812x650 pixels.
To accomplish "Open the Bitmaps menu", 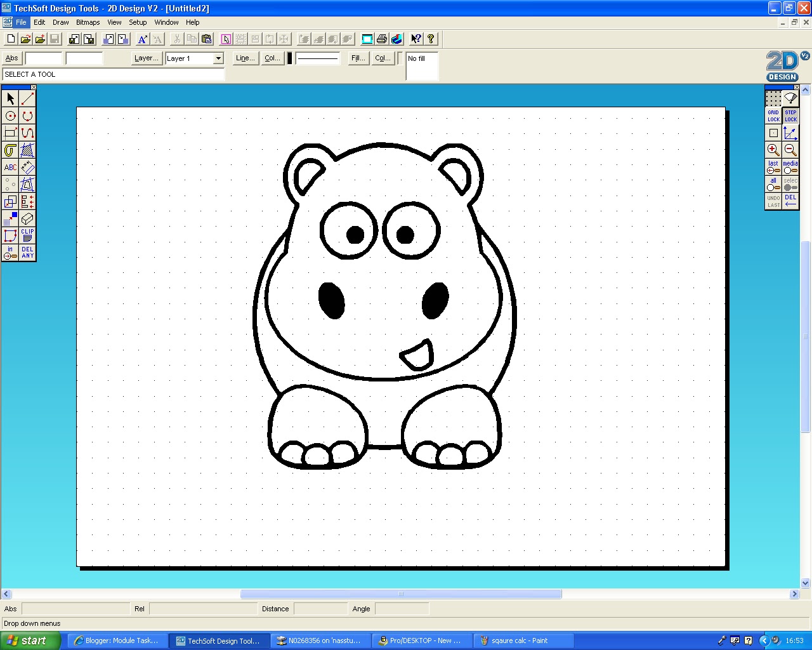I will (88, 22).
